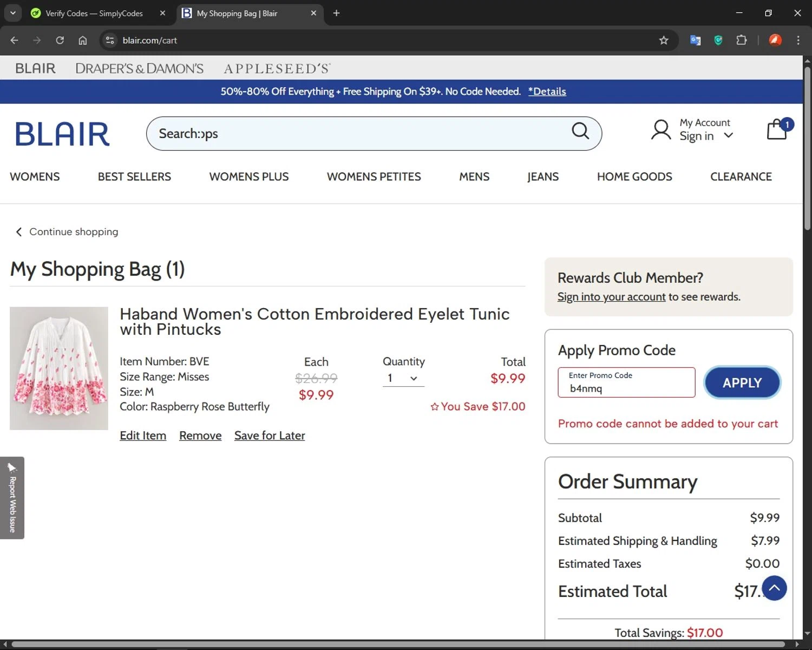Open Haband Women's Cotton Embroidered Tunic title
This screenshot has height=650, width=812.
coord(315,321)
